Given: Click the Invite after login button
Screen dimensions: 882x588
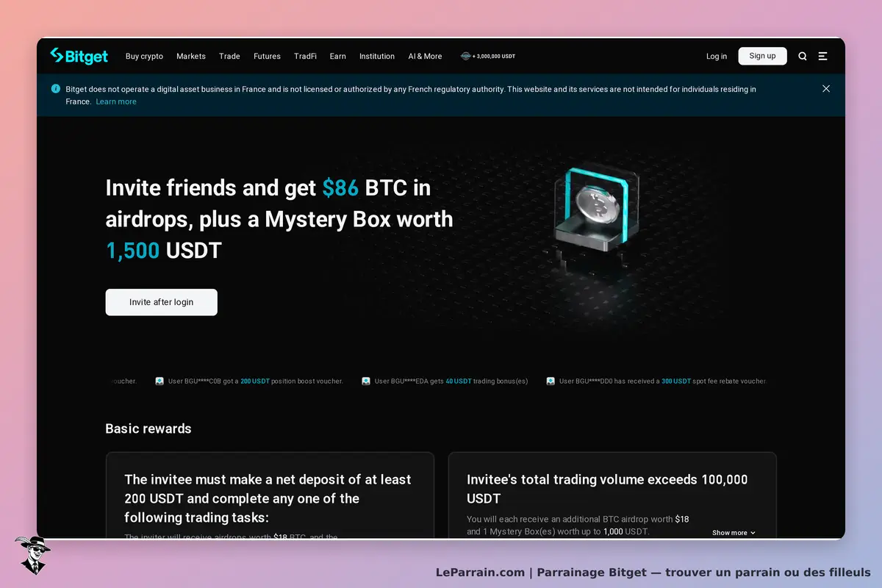Looking at the screenshot, I should pyautogui.click(x=162, y=302).
